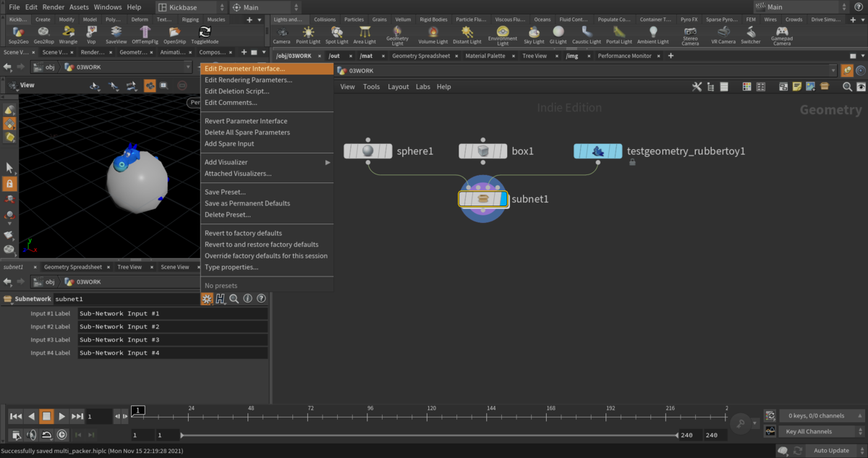Click parameter gear menu icon

coord(207,299)
